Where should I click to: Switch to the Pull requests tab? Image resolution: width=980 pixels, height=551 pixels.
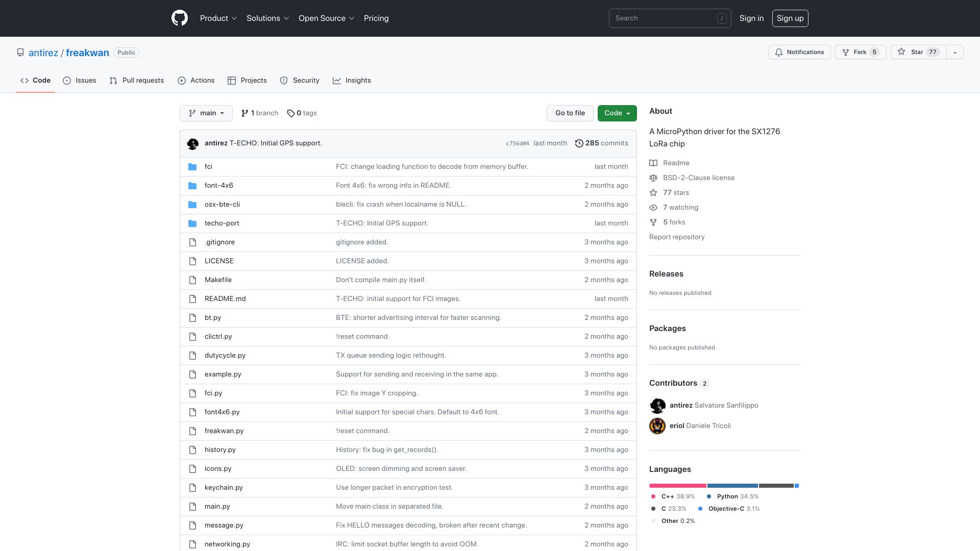tap(137, 81)
